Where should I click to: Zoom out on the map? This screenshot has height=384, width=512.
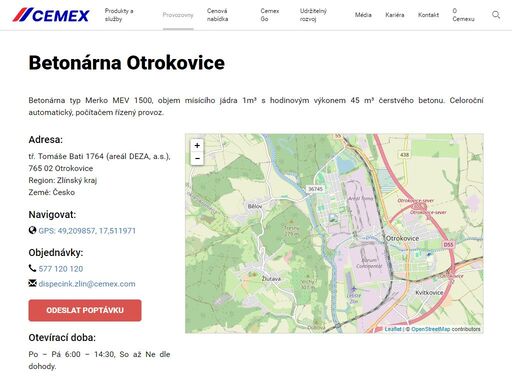coord(197,158)
